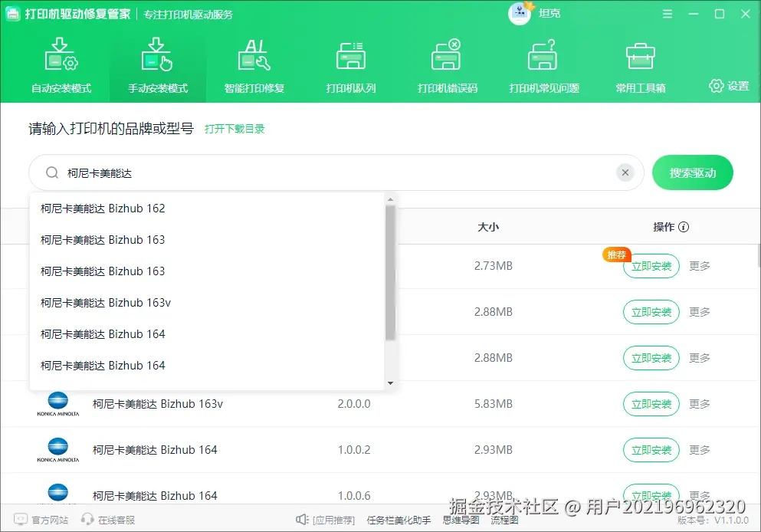Open 更多 for Bizhub 163v 5.83MB row
Image resolution: width=761 pixels, height=532 pixels.
pyautogui.click(x=700, y=404)
